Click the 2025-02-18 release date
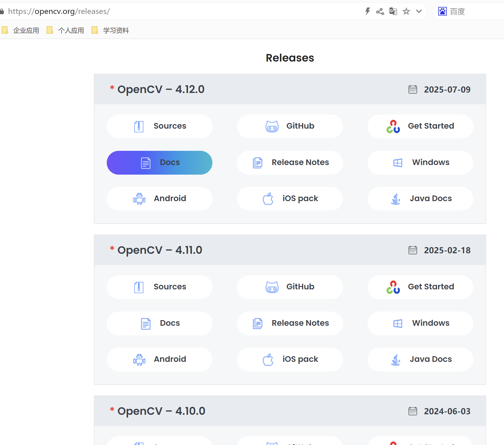This screenshot has height=445, width=504. point(447,250)
